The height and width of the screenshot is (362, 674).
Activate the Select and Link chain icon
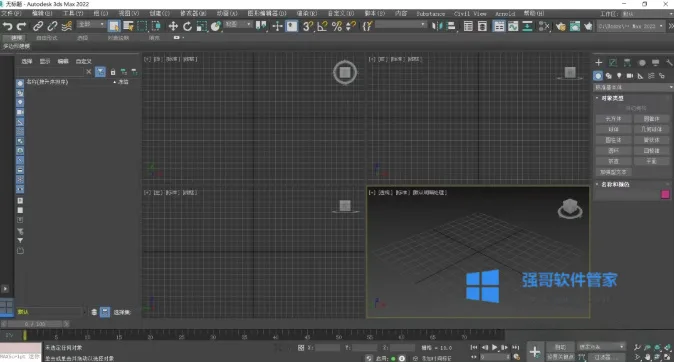38,26
